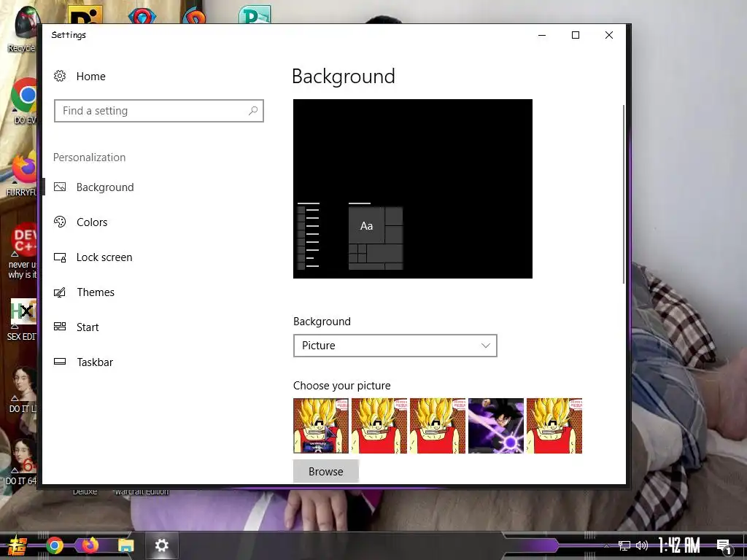Select the purple dark-haired character picture thumbnail
This screenshot has height=560, width=747.
click(496, 426)
